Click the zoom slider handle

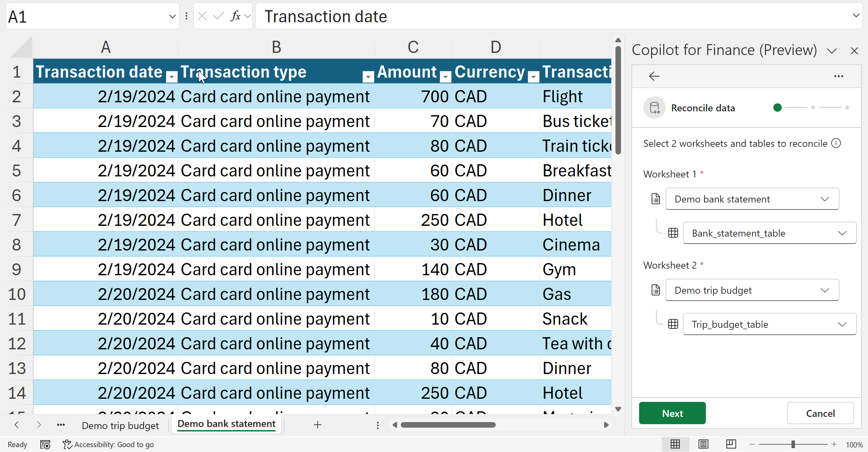click(793, 444)
